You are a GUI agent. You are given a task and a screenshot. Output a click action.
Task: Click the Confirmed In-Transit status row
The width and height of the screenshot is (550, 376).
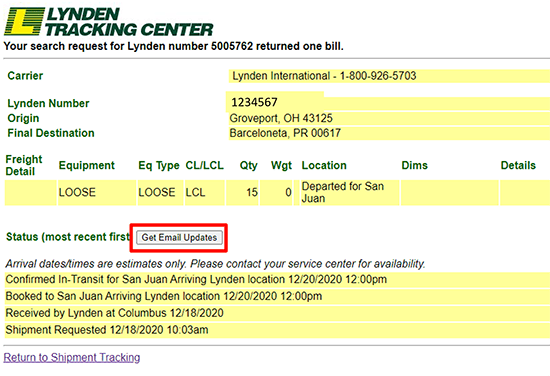coord(277,280)
